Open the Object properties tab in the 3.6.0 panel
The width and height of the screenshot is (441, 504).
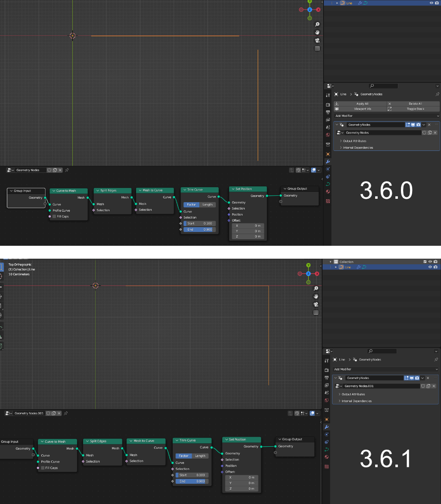[328, 154]
